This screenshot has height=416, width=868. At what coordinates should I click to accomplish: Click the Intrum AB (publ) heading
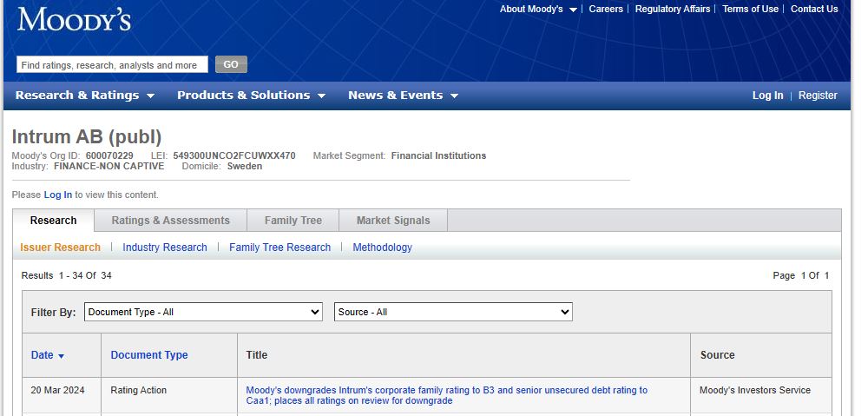(x=86, y=137)
